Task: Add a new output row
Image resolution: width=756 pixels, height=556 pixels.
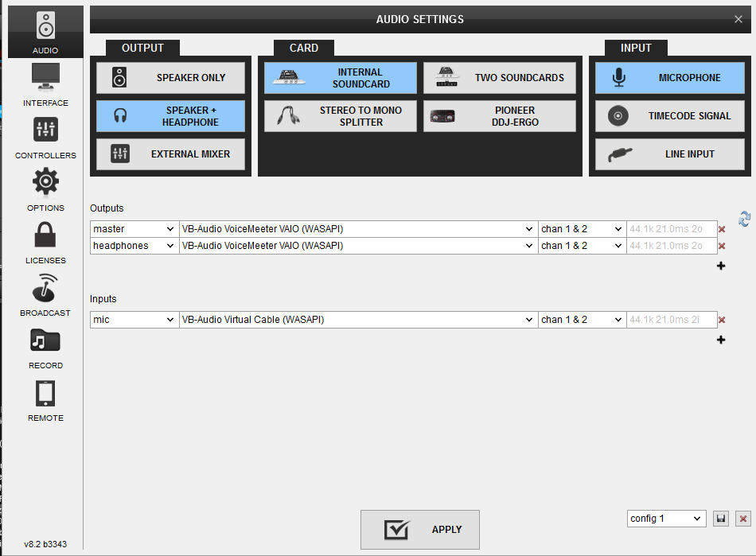Action: coord(721,266)
